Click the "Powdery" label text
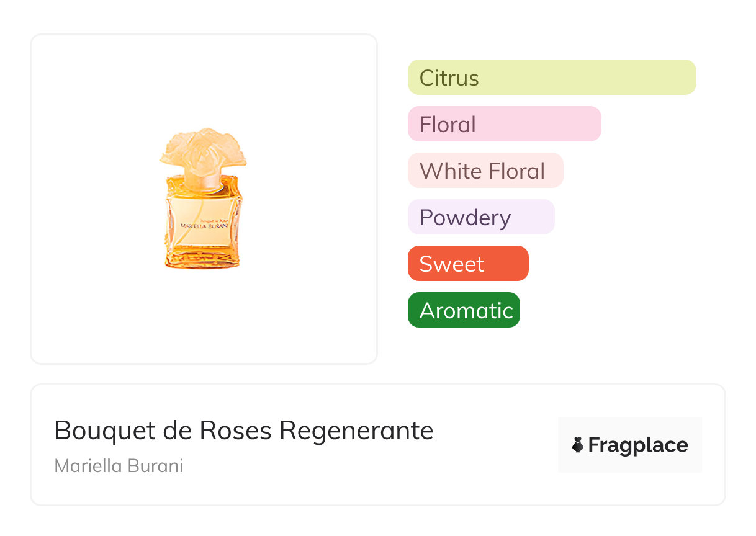Screen dimensions: 756x536 click(x=465, y=218)
